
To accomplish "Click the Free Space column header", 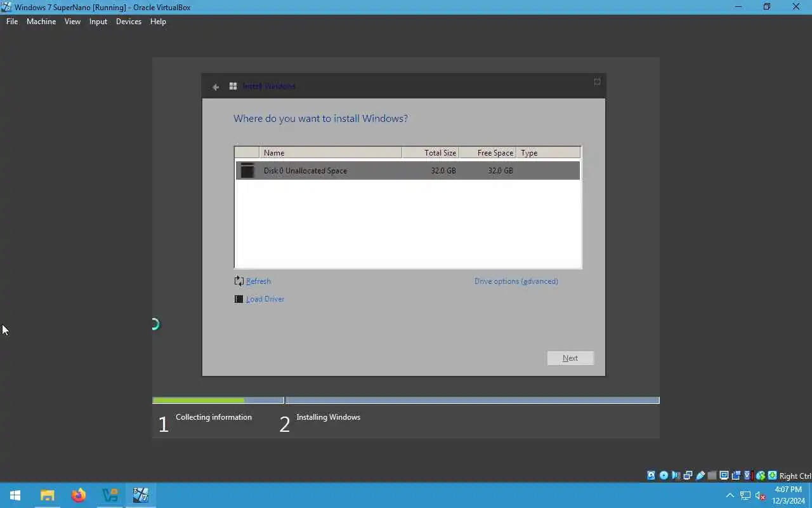I will (x=488, y=152).
